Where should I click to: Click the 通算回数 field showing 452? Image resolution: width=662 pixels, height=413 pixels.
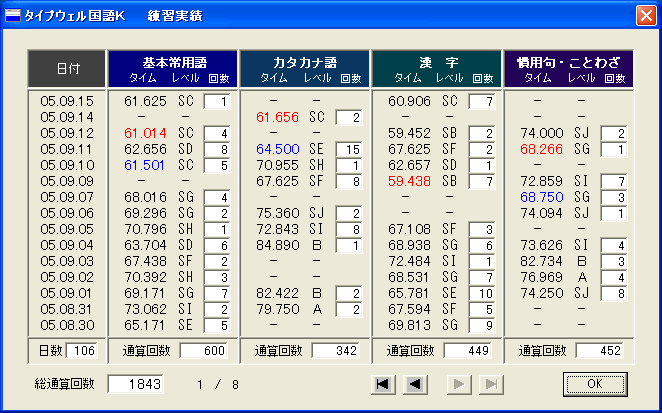pos(599,351)
